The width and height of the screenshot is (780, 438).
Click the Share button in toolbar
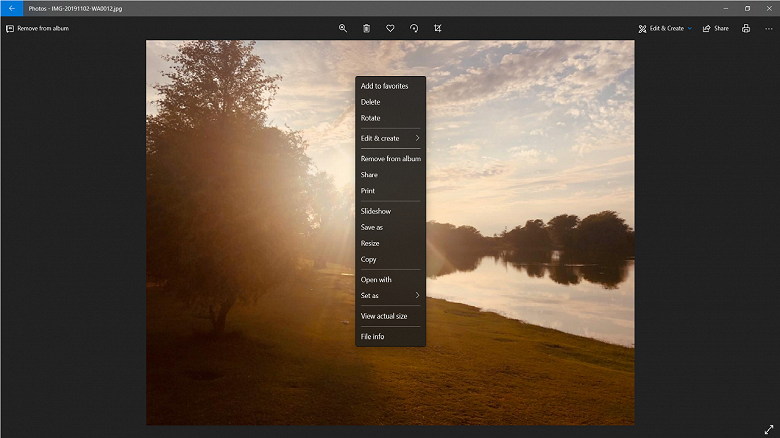point(715,28)
